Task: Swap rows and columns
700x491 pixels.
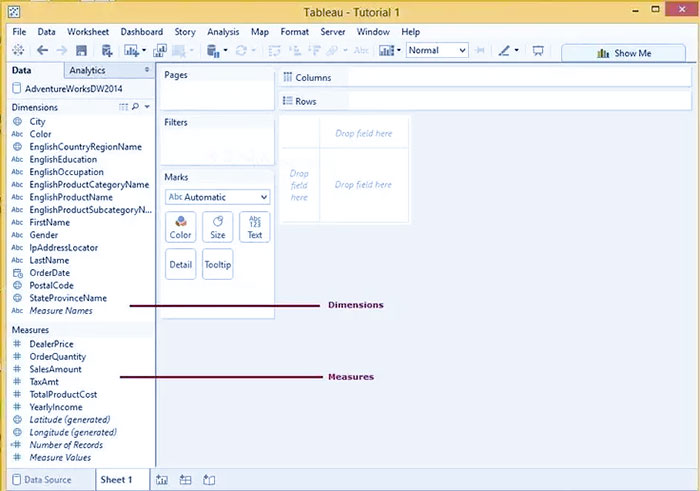Action: coord(274,50)
